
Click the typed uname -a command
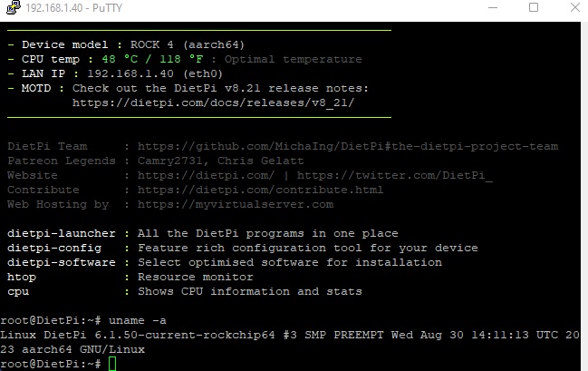(137, 321)
